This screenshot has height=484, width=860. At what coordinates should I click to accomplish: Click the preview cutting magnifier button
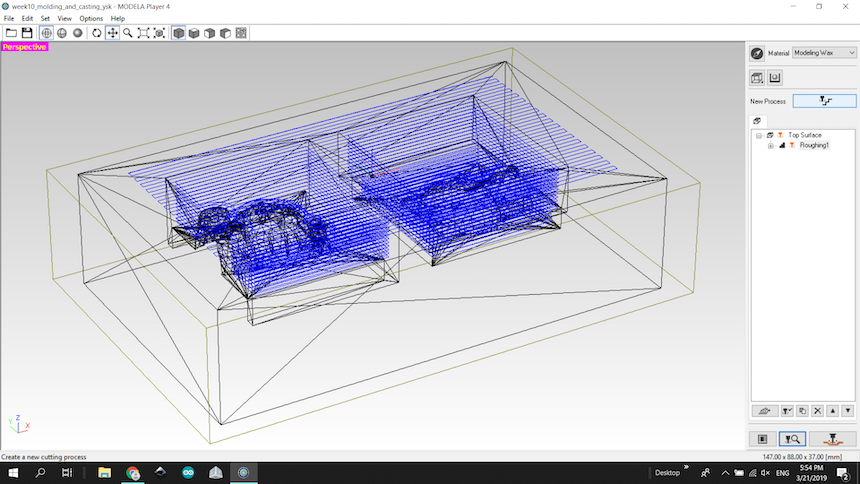pos(792,439)
